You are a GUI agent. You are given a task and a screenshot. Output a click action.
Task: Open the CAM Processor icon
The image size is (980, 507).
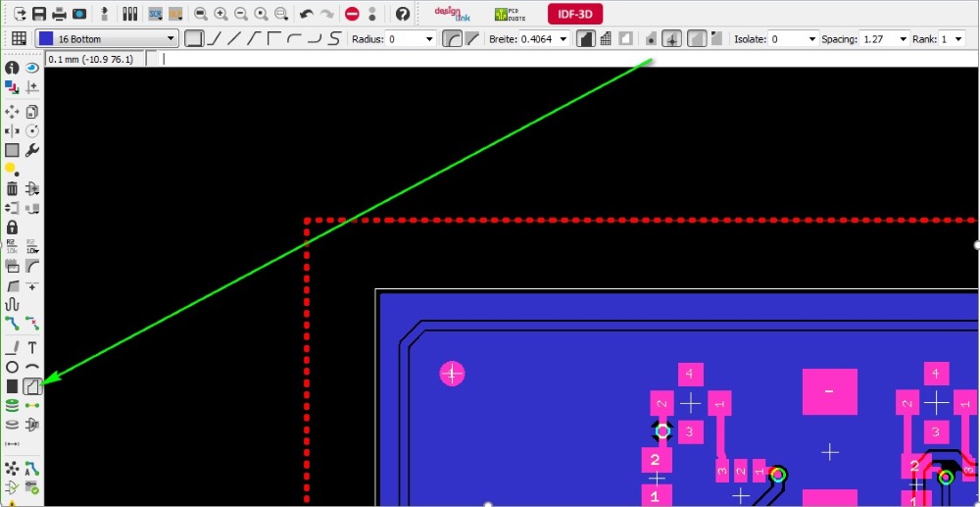coord(79,14)
